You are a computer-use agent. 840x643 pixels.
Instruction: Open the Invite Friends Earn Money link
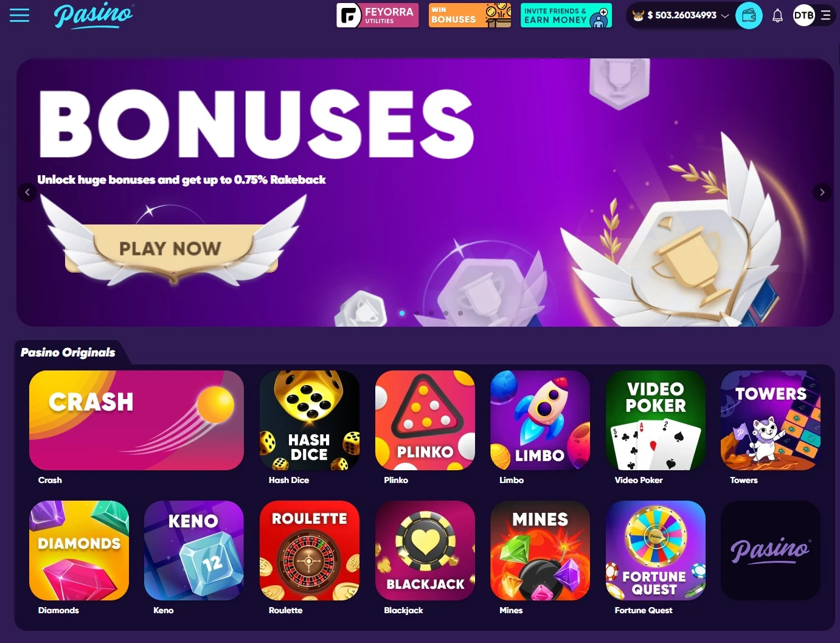(566, 15)
